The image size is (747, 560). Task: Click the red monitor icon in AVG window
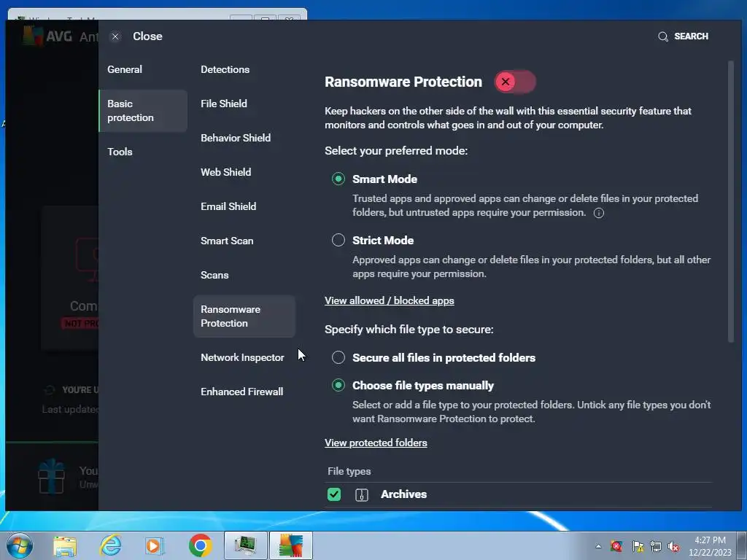88,260
